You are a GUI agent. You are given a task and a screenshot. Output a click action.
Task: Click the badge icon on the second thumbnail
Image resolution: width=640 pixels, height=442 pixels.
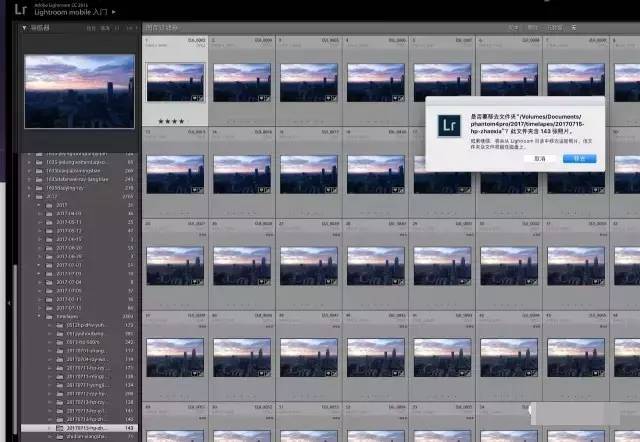click(264, 99)
